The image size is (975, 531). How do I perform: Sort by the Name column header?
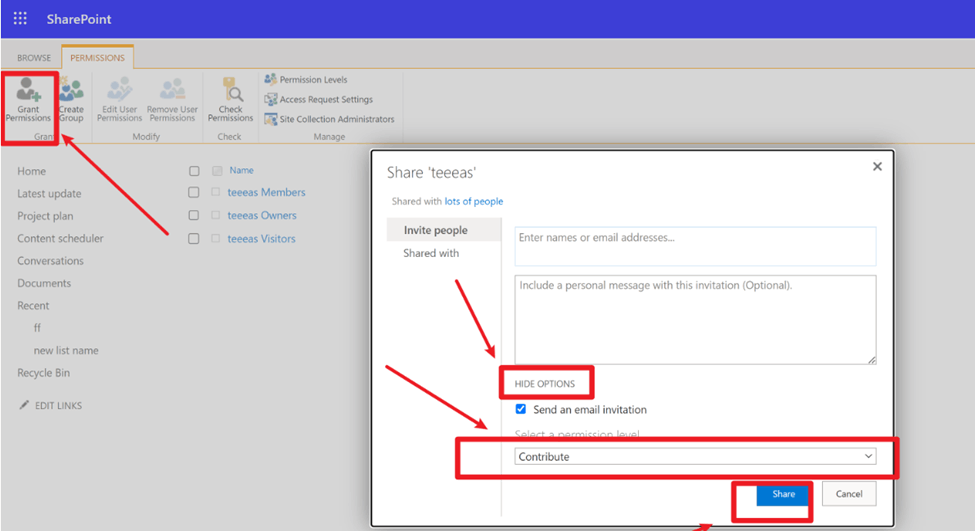click(x=241, y=170)
